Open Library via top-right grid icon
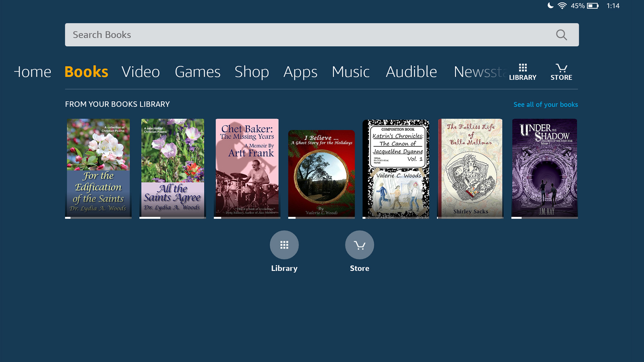 (523, 72)
